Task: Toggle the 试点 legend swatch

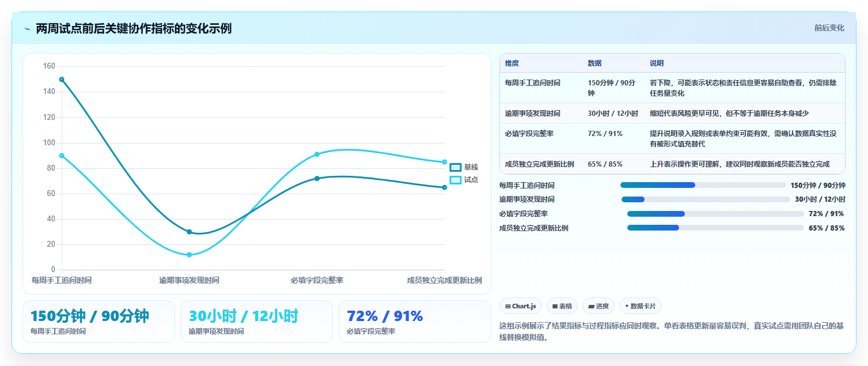Action: (455, 180)
